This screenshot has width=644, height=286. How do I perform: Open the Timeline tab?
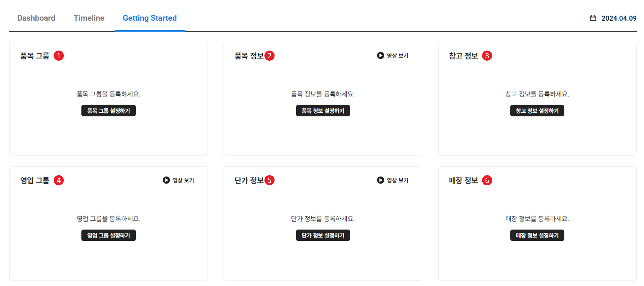pos(89,18)
